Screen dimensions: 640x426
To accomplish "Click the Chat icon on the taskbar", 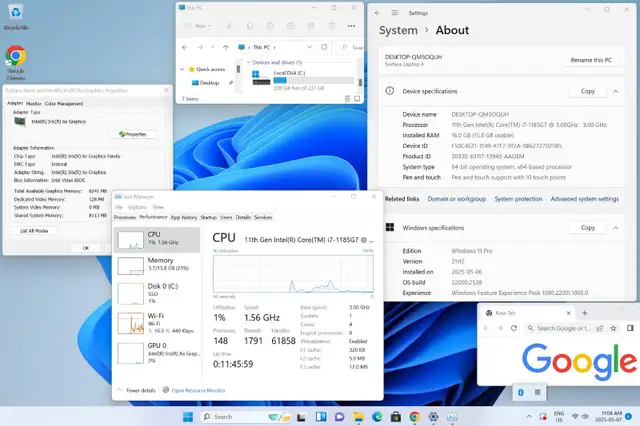I will click(x=339, y=417).
